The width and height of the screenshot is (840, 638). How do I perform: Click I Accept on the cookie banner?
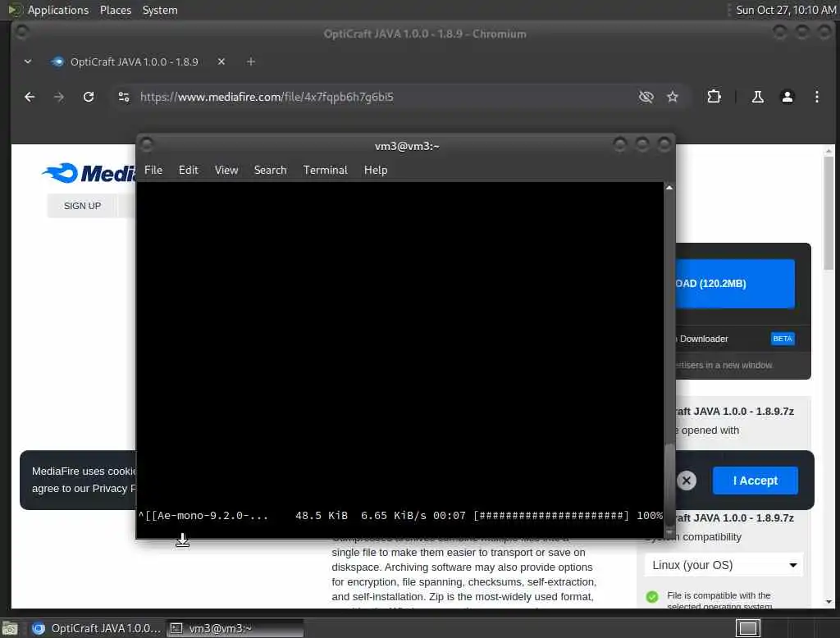(x=755, y=481)
